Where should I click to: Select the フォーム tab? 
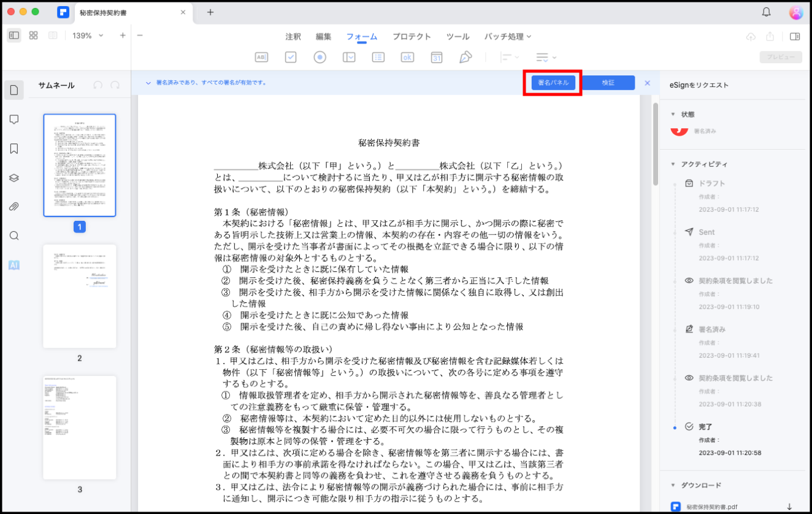[362, 37]
